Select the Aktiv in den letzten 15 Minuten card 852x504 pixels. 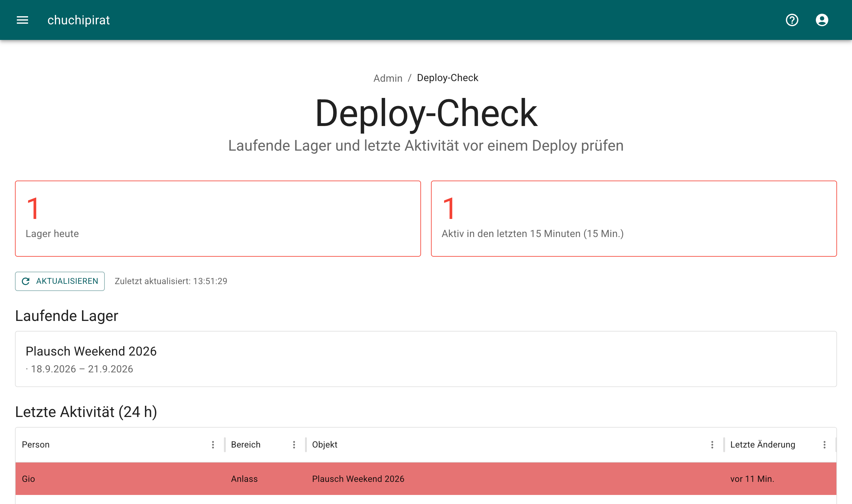click(x=634, y=219)
